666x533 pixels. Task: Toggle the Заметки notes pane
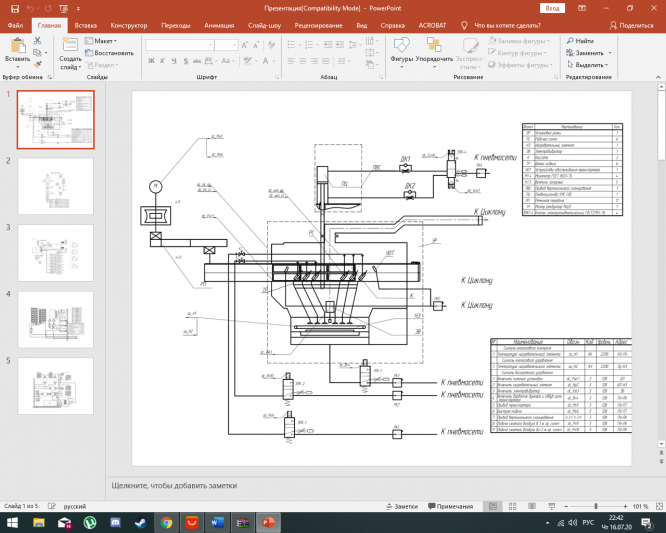click(x=399, y=506)
